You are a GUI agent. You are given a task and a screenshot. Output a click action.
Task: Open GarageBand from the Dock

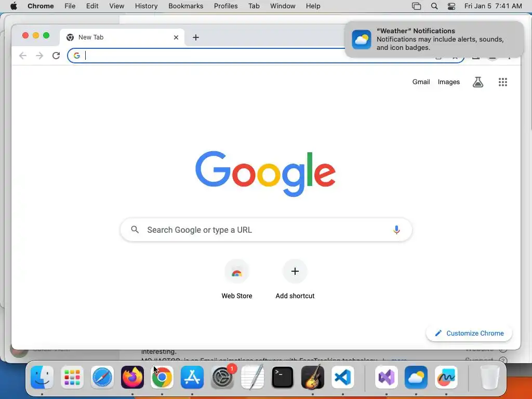click(312, 377)
